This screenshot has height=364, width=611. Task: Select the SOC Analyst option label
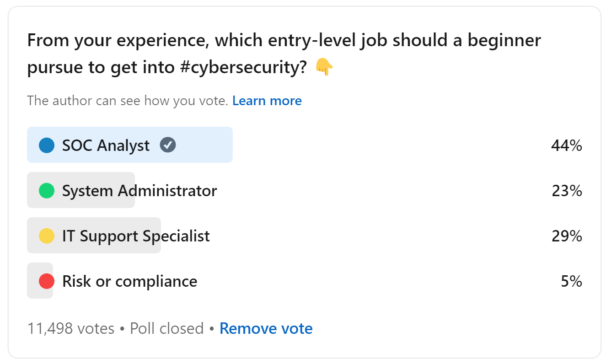coord(106,145)
